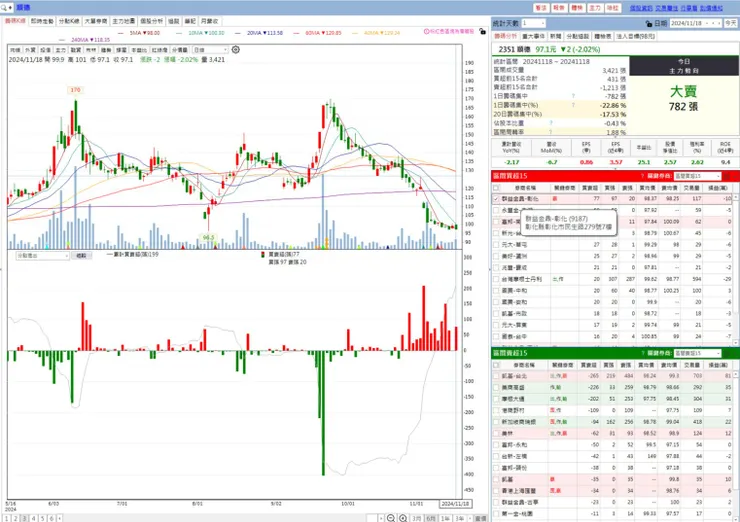The image size is (740, 522).
Task: Check the 新加坡商瑞銀 sell-side checkbox
Action: click(x=496, y=422)
